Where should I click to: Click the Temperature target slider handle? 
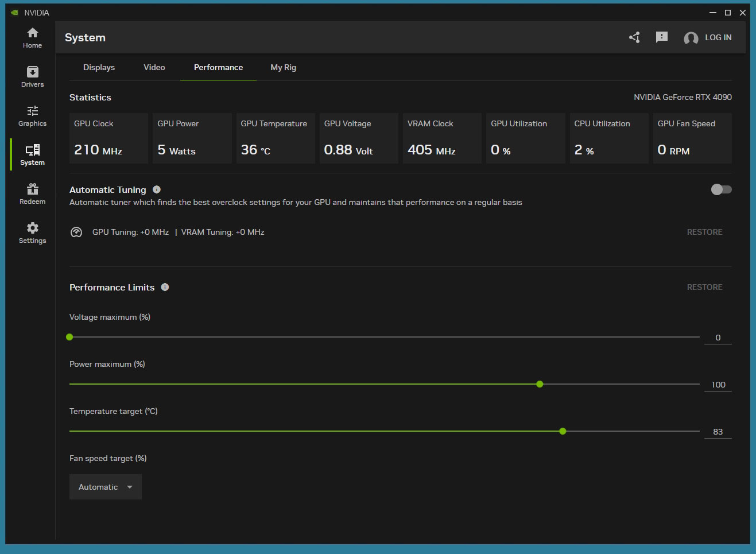coord(563,431)
